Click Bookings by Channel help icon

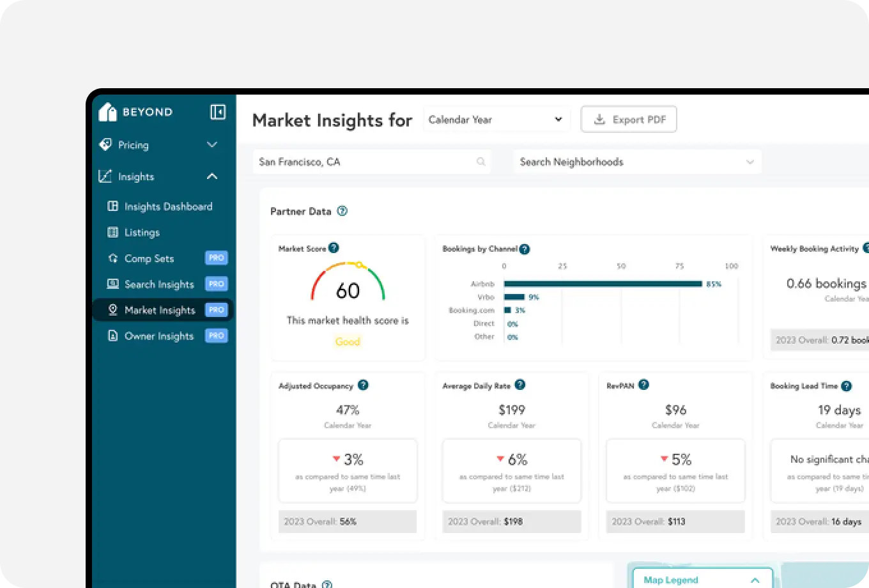[525, 249]
